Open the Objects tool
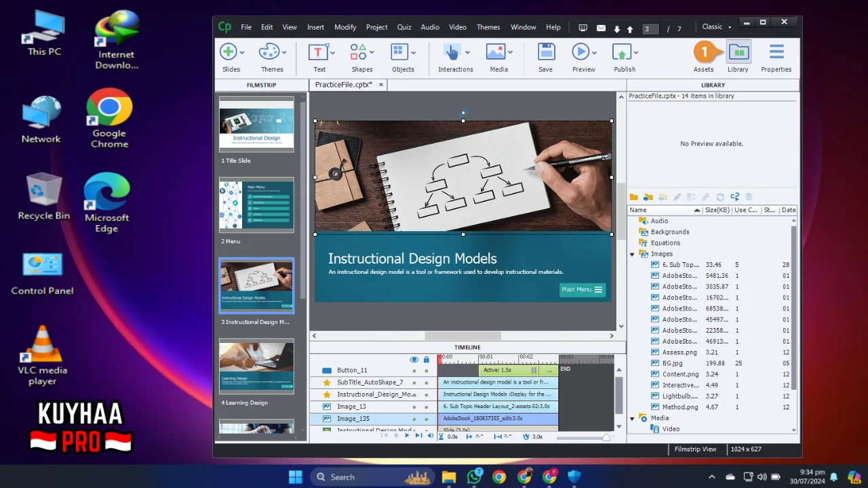The height and width of the screenshot is (488, 868). point(399,52)
